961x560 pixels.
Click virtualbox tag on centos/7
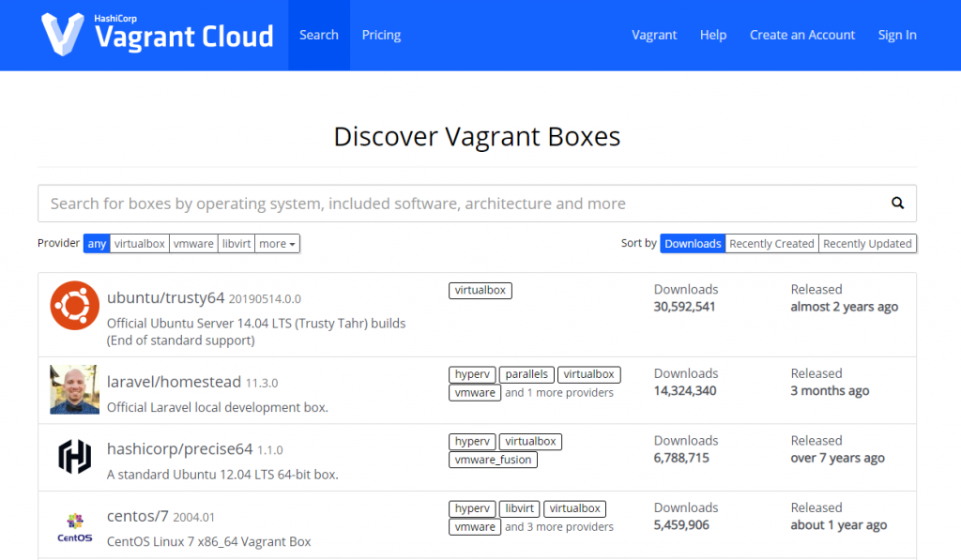(574, 508)
